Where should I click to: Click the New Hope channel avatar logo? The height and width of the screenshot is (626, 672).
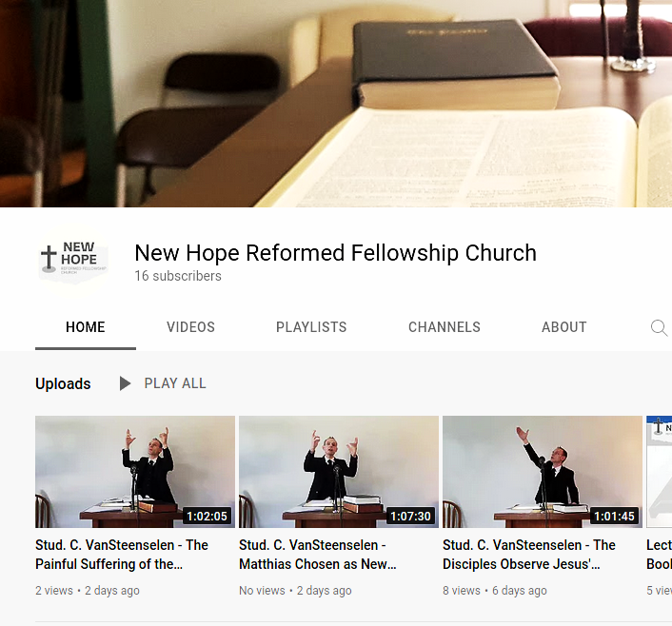click(73, 261)
